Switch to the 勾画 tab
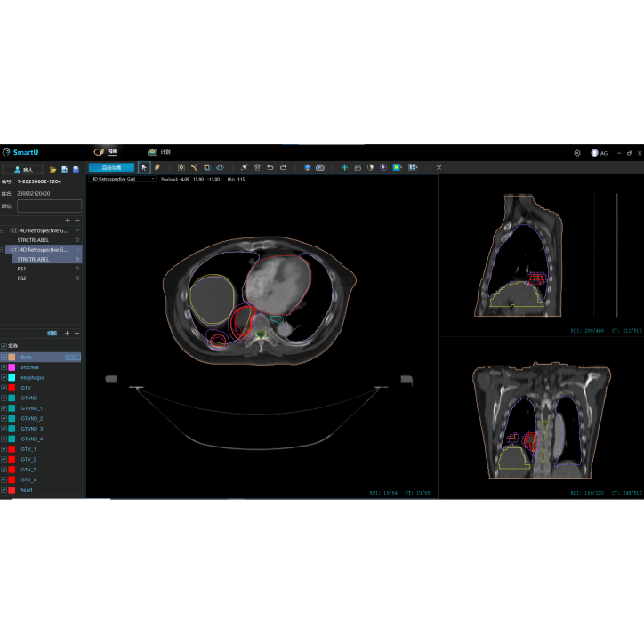Screen dimensions: 644x644 click(107, 152)
